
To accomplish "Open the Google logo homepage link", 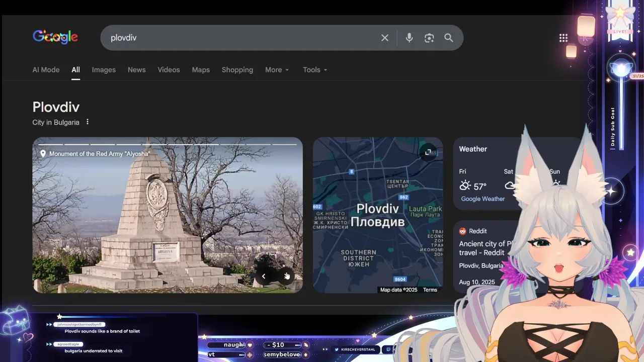I will [55, 37].
